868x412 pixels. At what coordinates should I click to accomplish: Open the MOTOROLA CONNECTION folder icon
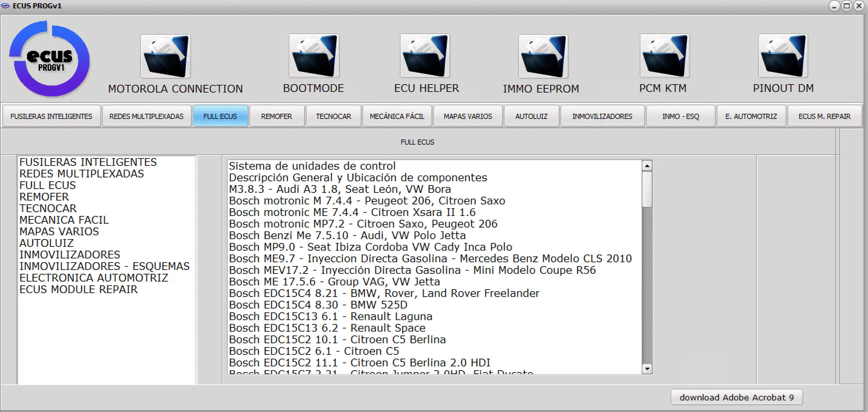[x=166, y=57]
